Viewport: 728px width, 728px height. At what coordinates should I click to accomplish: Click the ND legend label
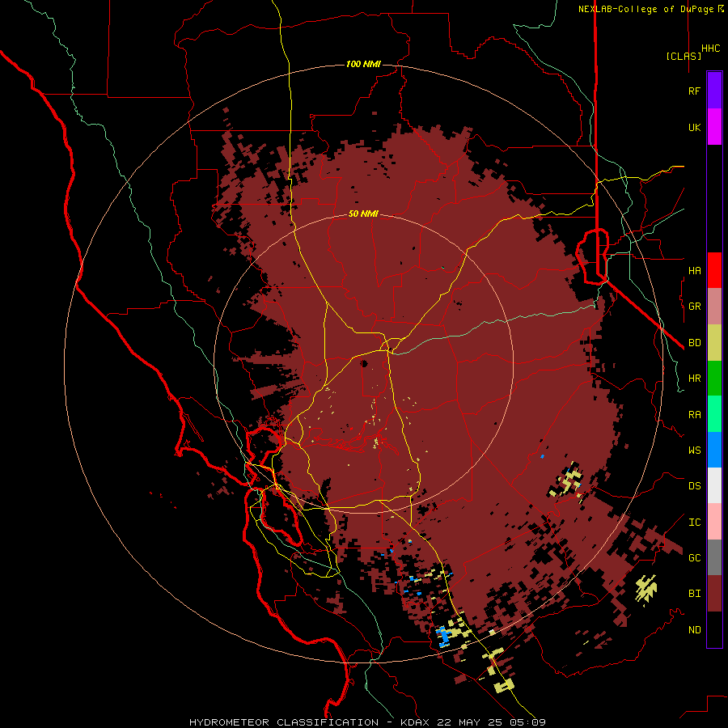(694, 630)
